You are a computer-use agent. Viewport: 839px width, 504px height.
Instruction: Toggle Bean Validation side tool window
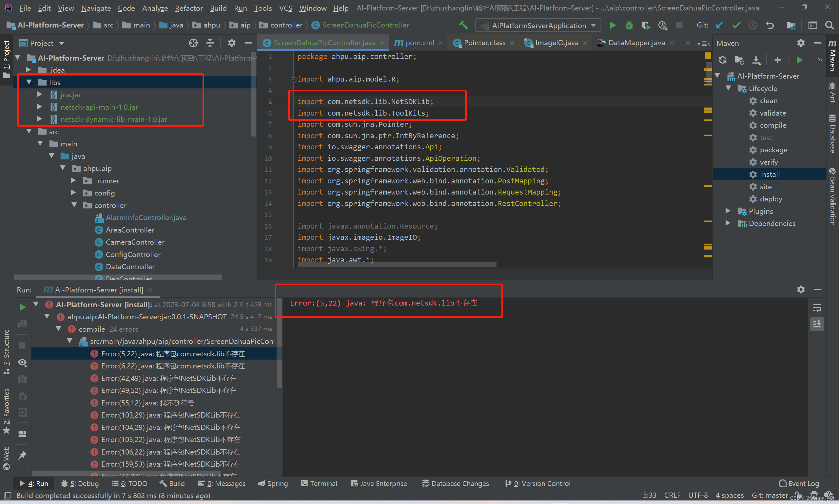(832, 196)
